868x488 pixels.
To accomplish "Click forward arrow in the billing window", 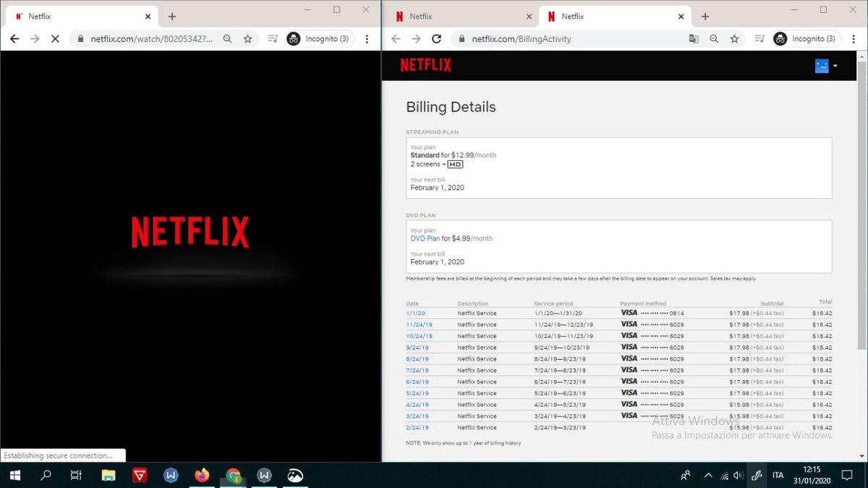I will click(x=416, y=38).
